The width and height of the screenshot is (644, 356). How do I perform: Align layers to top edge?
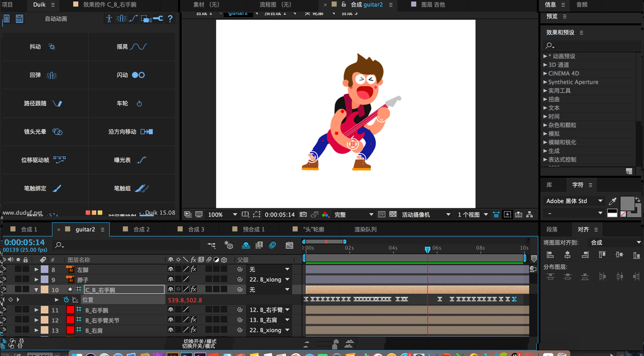pyautogui.click(x=602, y=255)
